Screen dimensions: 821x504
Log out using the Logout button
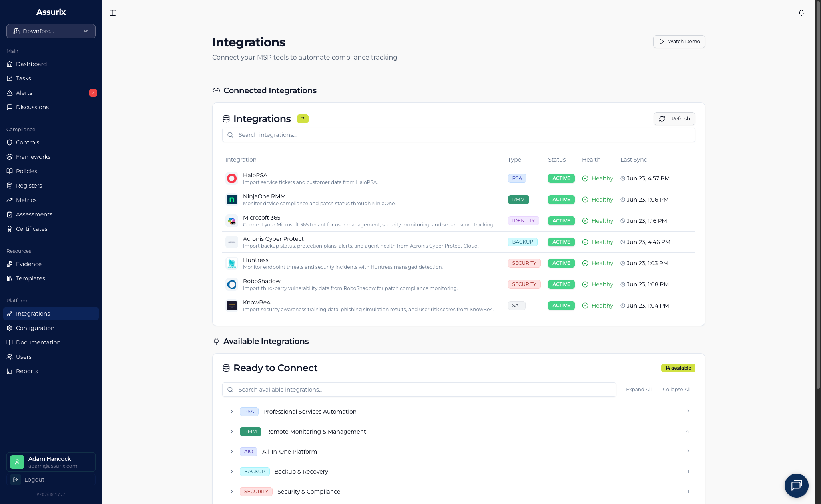tap(51, 480)
